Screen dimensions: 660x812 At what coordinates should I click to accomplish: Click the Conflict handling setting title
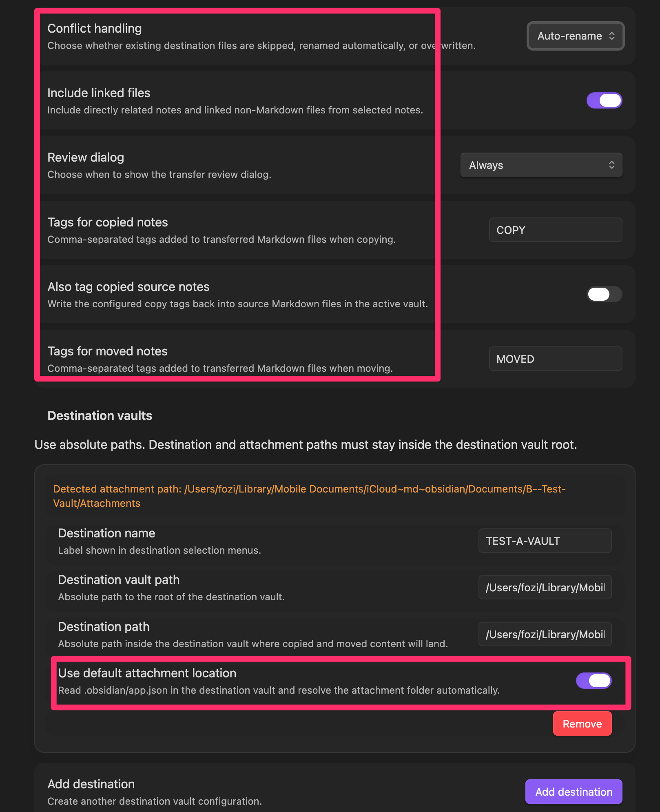click(95, 28)
